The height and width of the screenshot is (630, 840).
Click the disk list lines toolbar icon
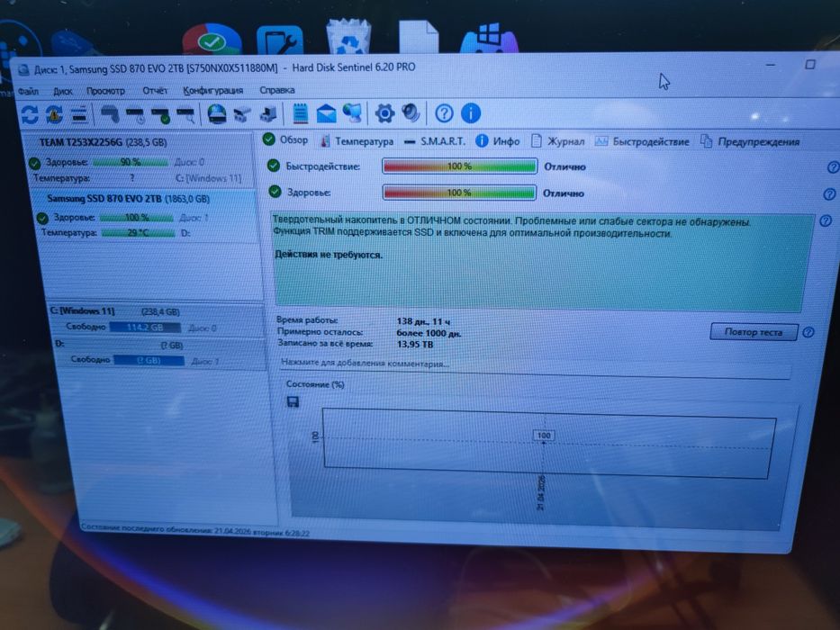(79, 113)
